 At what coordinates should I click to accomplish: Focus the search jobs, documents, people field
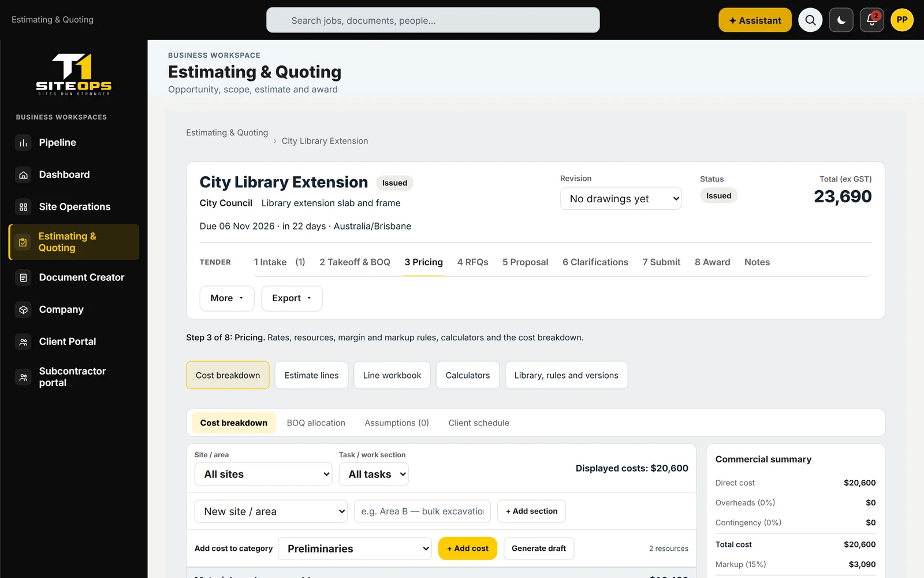click(x=433, y=20)
